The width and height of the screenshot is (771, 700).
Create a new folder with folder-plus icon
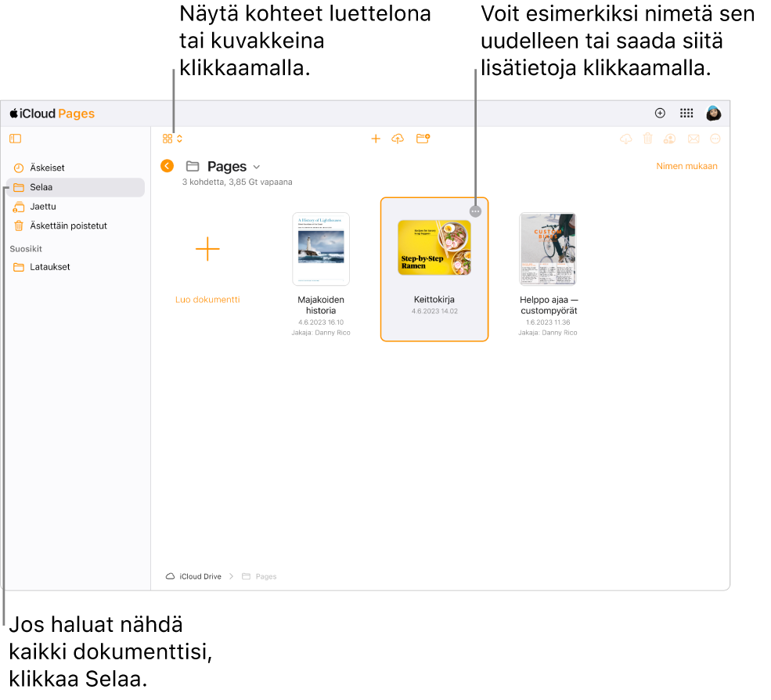click(x=423, y=139)
